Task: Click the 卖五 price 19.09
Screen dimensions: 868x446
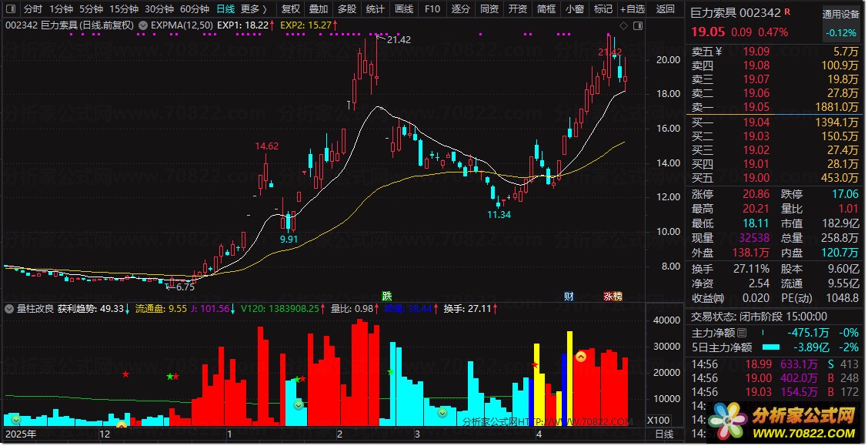Action: point(757,52)
